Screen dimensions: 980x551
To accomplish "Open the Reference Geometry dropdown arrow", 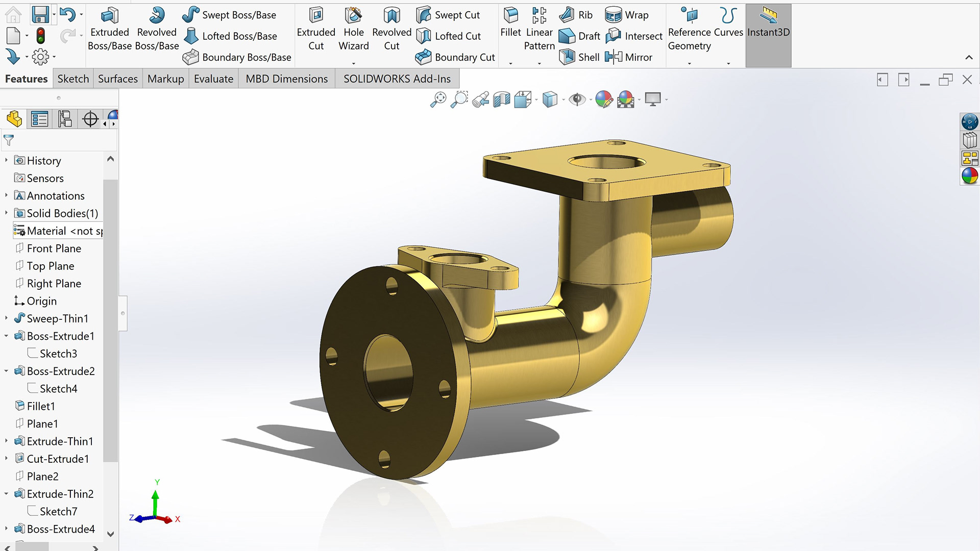I will [689, 63].
